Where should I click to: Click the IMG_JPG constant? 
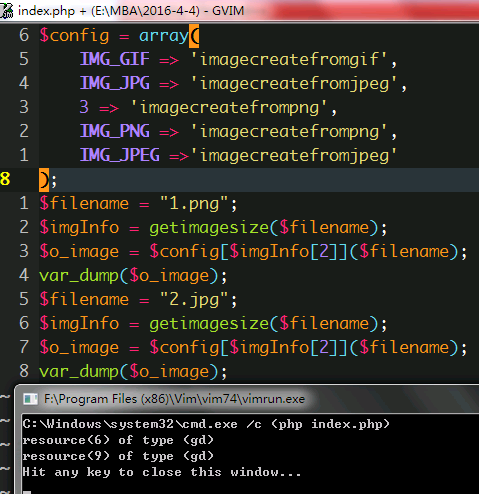click(115, 83)
